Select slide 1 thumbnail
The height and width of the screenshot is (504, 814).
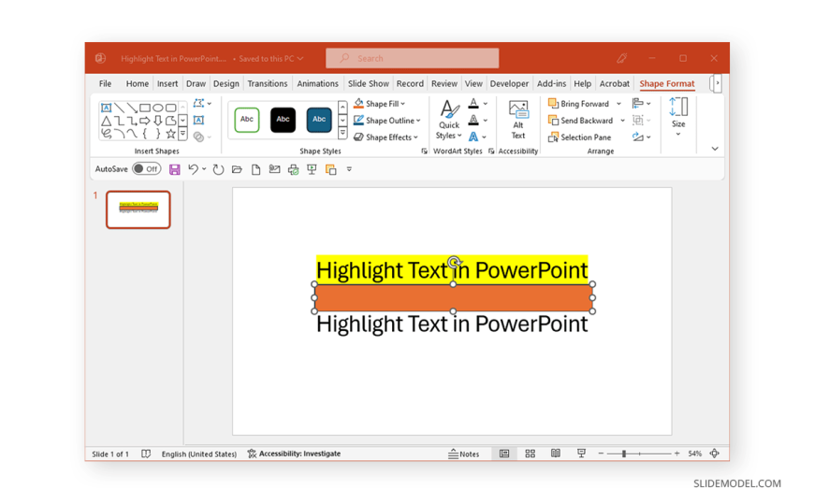138,209
